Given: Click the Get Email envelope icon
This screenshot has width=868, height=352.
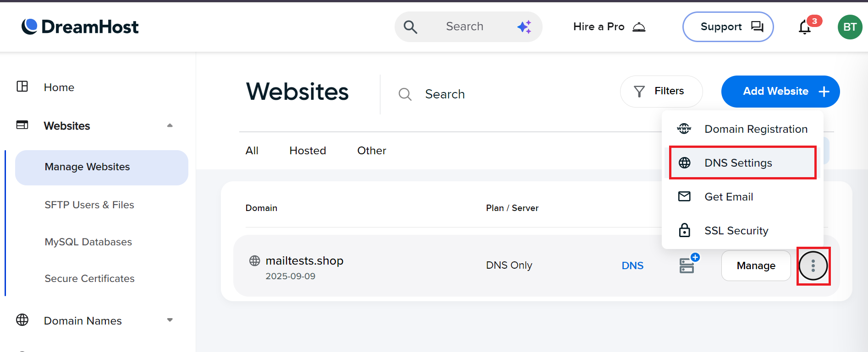Looking at the screenshot, I should pos(684,196).
